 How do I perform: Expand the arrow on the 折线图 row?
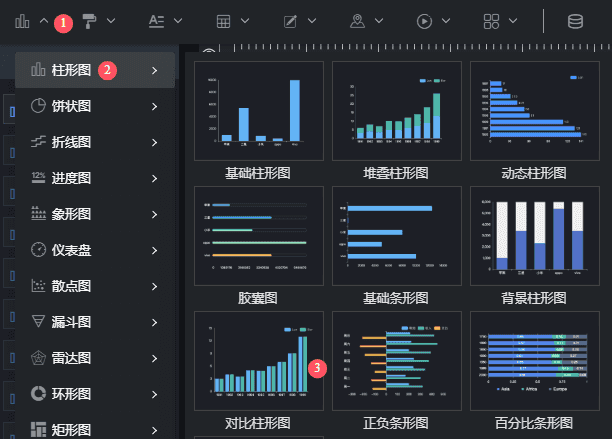155,142
